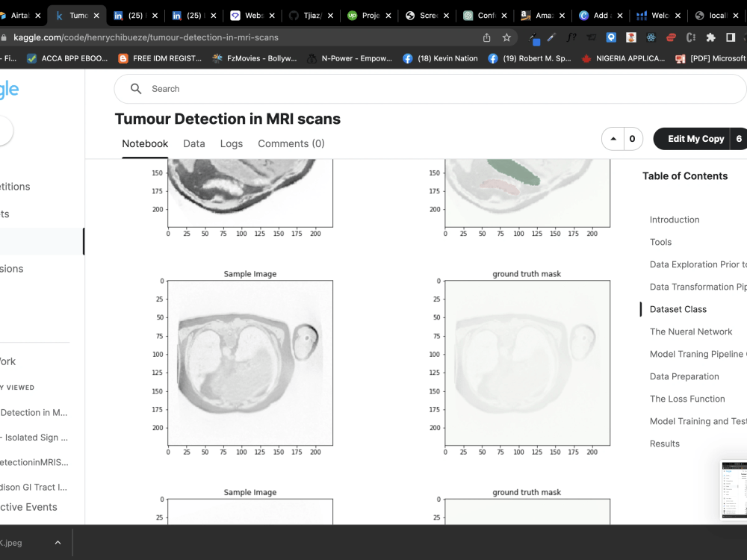Screen dimensions: 747x560
Task: Click the upvote arrow for this notebook
Action: click(613, 139)
